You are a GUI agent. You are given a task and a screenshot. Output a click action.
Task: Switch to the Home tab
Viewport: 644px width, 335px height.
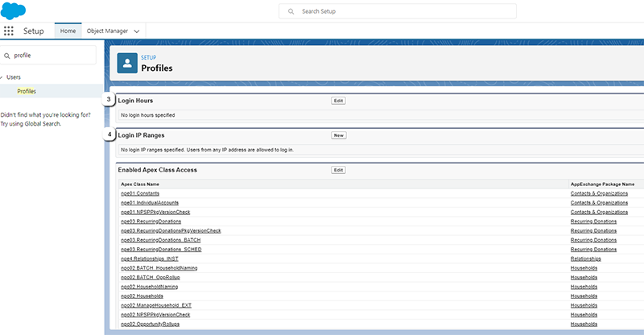point(68,30)
